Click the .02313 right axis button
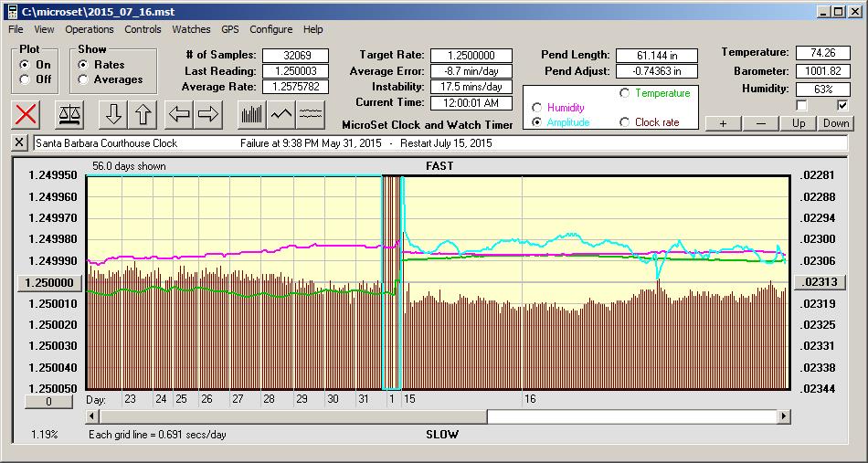Screen dimensions: 868x463 (x=820, y=282)
